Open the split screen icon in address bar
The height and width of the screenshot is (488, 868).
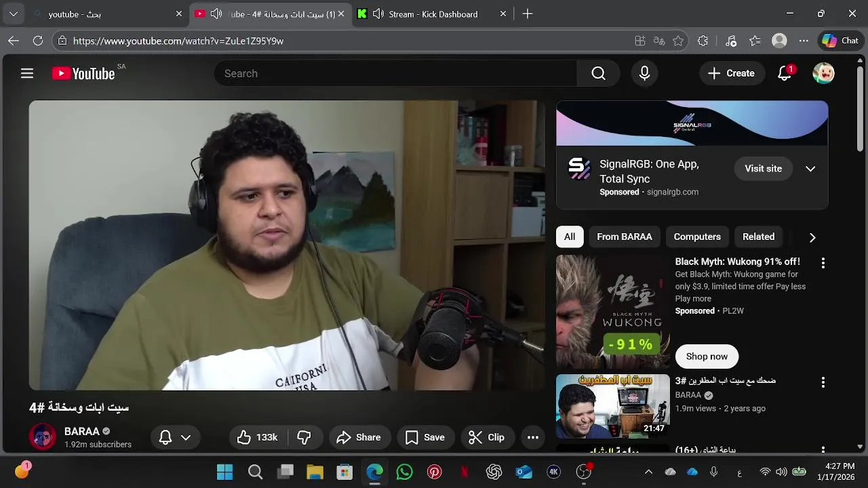click(x=639, y=41)
